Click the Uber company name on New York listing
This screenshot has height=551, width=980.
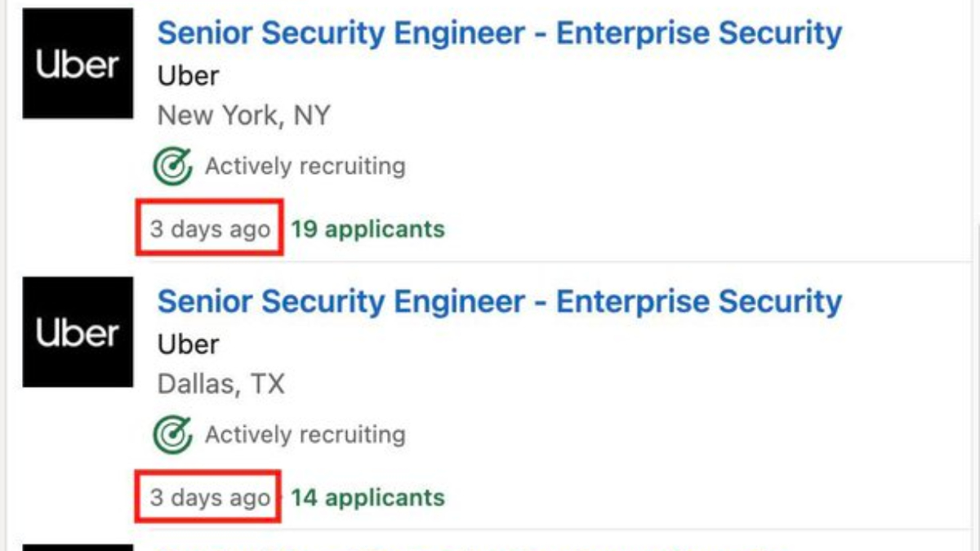(x=188, y=76)
